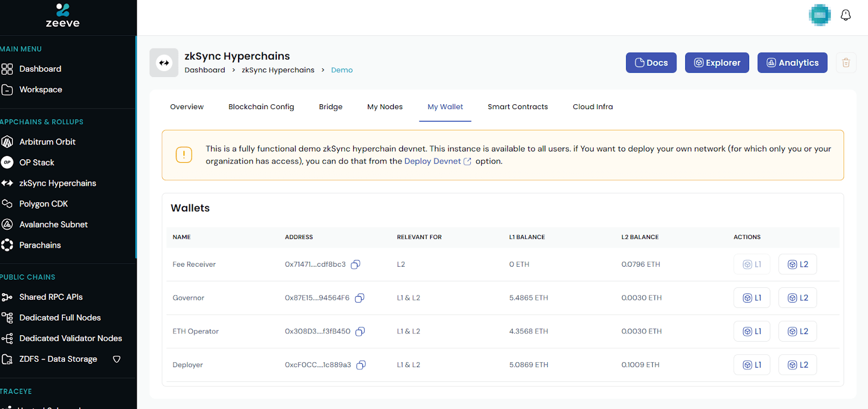Screen dimensions: 868x409
Task: Switch to the Cloud Infra tab
Action: (592, 107)
